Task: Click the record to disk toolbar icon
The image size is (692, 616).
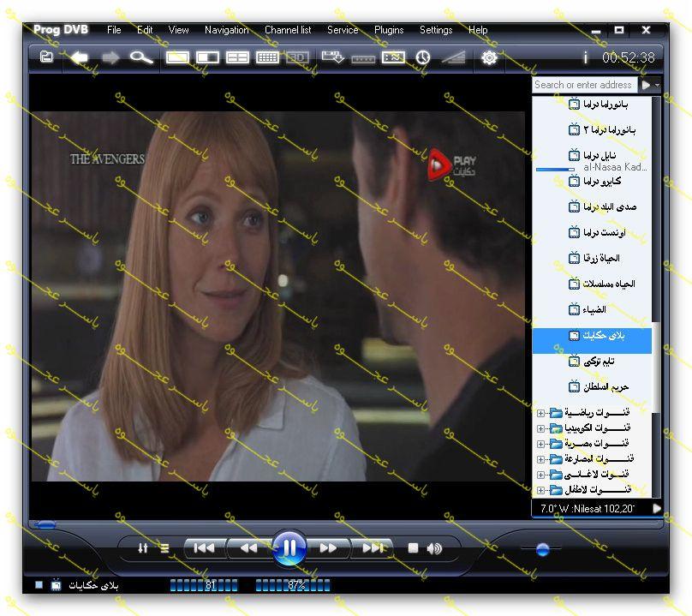Action: click(332, 57)
